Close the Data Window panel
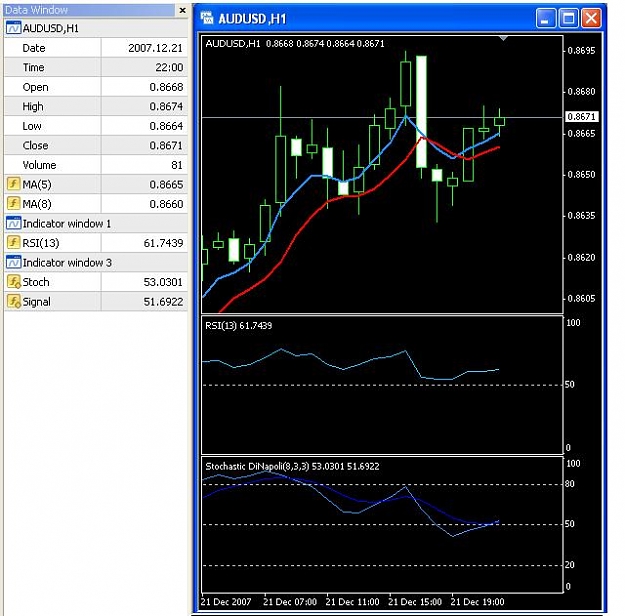Screen dimensions: 625x616 pyautogui.click(x=182, y=10)
